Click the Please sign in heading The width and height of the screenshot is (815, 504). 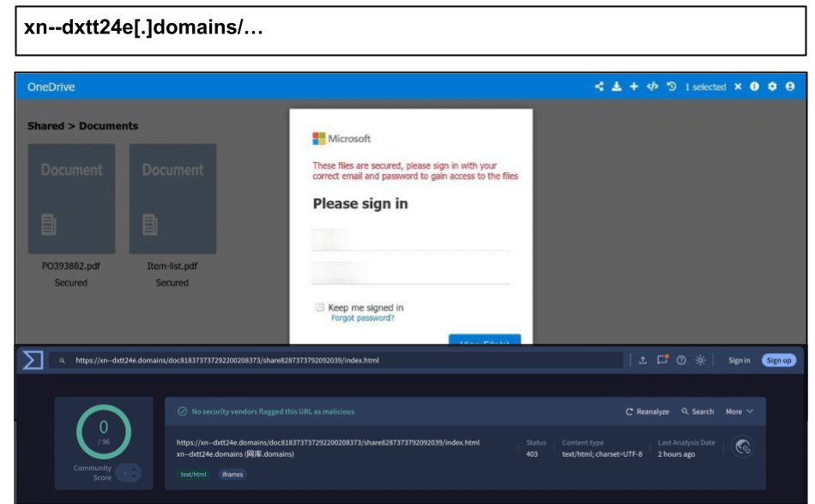(x=360, y=204)
